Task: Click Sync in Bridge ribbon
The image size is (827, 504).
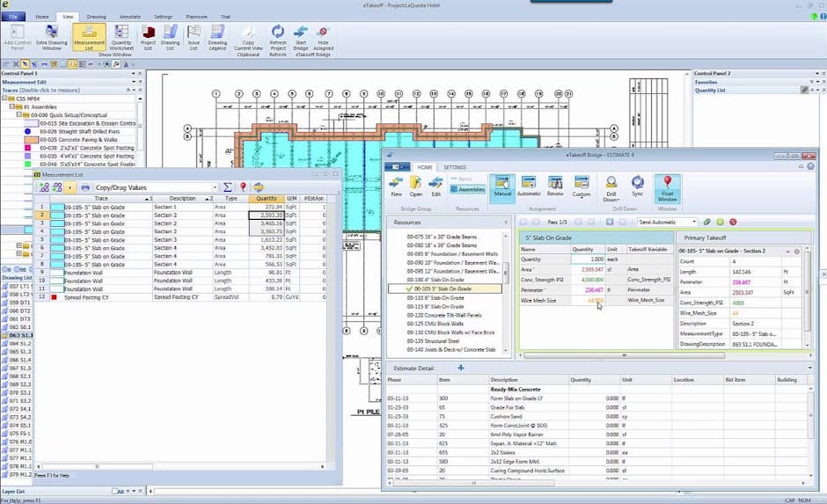Action: [637, 186]
